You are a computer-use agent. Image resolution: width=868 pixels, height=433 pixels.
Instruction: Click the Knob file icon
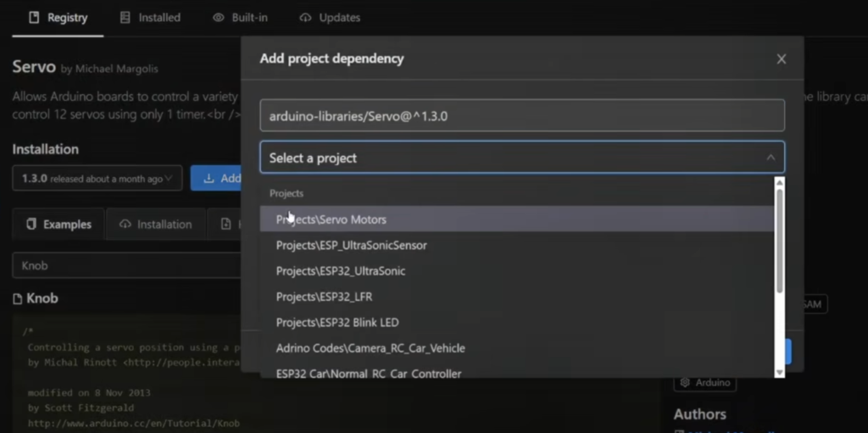point(17,299)
